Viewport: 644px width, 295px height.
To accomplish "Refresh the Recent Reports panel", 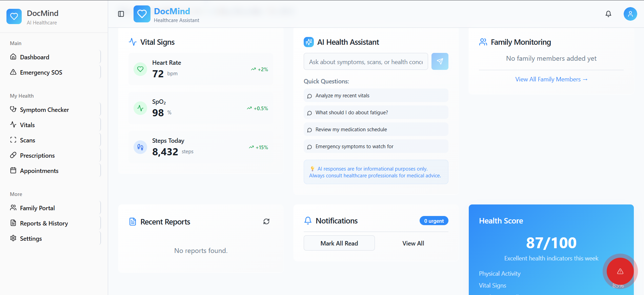I will (267, 221).
